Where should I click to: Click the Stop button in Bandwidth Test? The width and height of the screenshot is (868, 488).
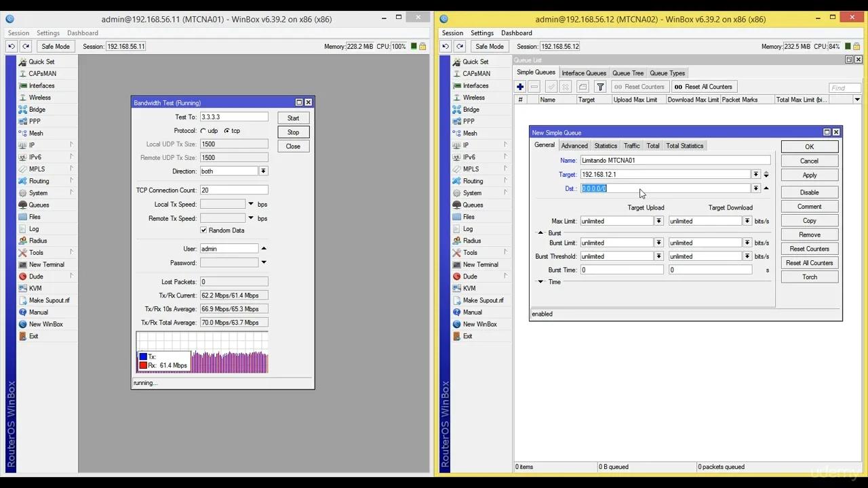click(293, 132)
